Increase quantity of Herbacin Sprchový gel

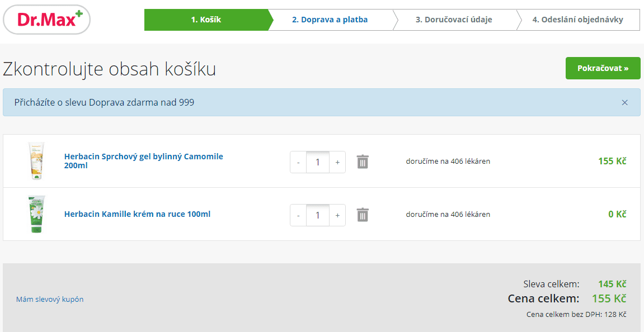click(337, 162)
